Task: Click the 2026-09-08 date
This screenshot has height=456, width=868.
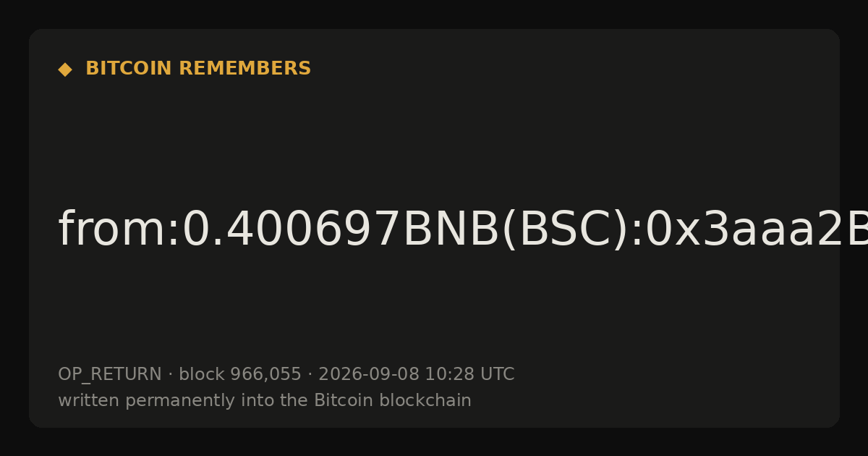Action: (369, 374)
